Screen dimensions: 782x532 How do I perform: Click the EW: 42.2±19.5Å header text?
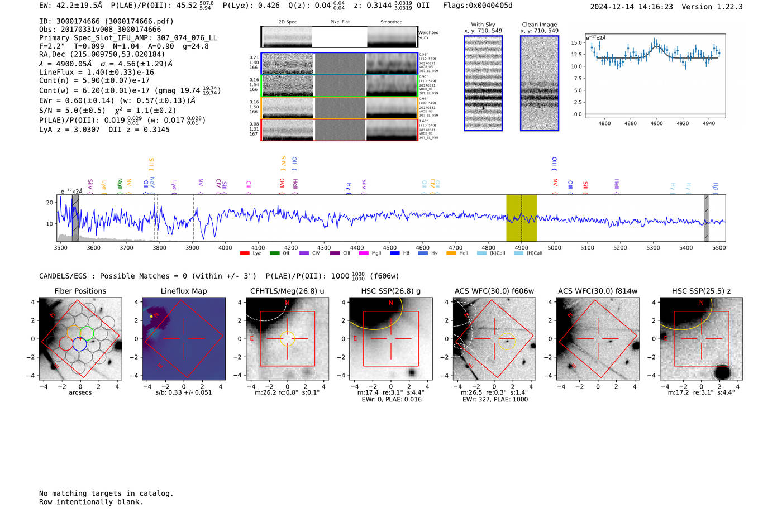(x=71, y=6)
